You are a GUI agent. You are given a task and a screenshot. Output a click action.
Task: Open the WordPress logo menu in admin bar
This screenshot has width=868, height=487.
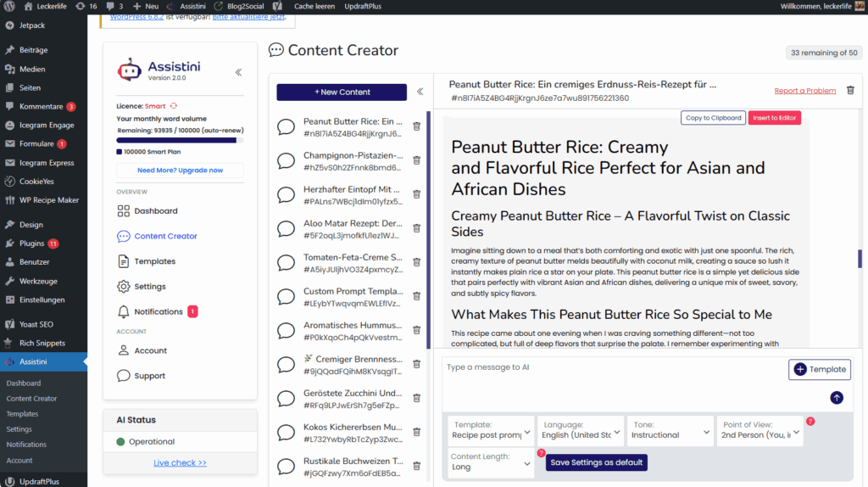click(x=9, y=6)
